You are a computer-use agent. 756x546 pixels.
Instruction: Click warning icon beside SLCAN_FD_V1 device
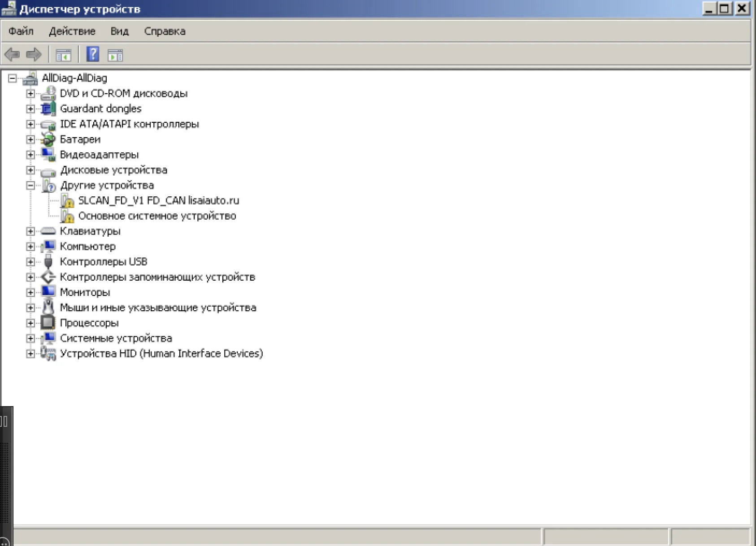tap(67, 201)
